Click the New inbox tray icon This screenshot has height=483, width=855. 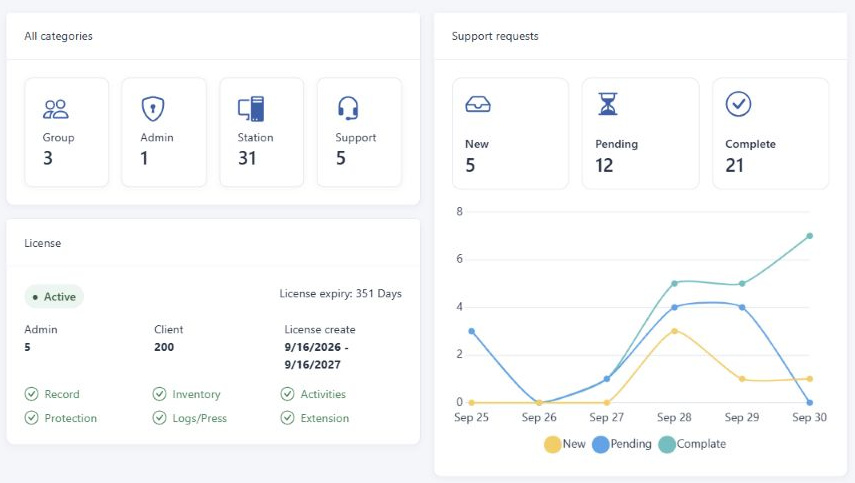pos(478,104)
